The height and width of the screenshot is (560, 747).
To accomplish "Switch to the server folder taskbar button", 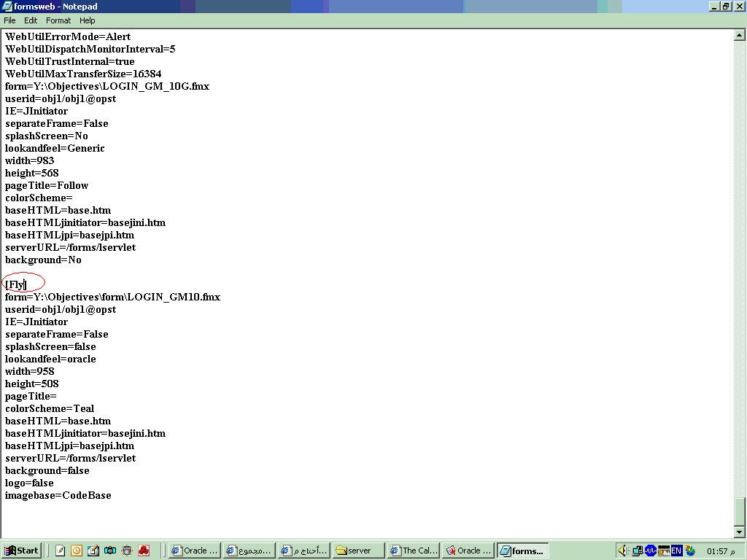I will (x=358, y=551).
